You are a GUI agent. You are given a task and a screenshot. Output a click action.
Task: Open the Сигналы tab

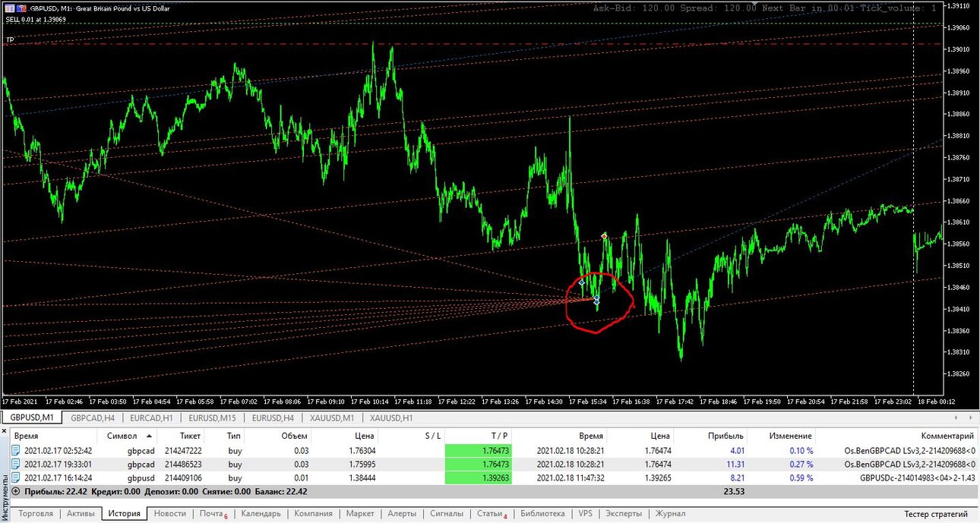446,514
